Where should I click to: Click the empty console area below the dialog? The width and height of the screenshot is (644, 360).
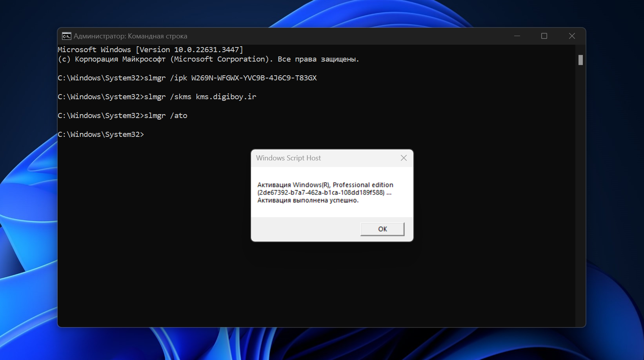314,286
